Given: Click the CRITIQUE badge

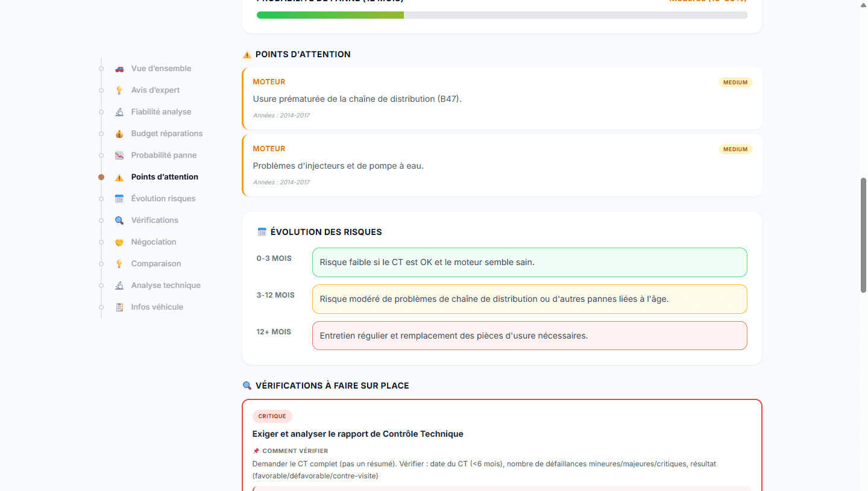Looking at the screenshot, I should click(272, 416).
